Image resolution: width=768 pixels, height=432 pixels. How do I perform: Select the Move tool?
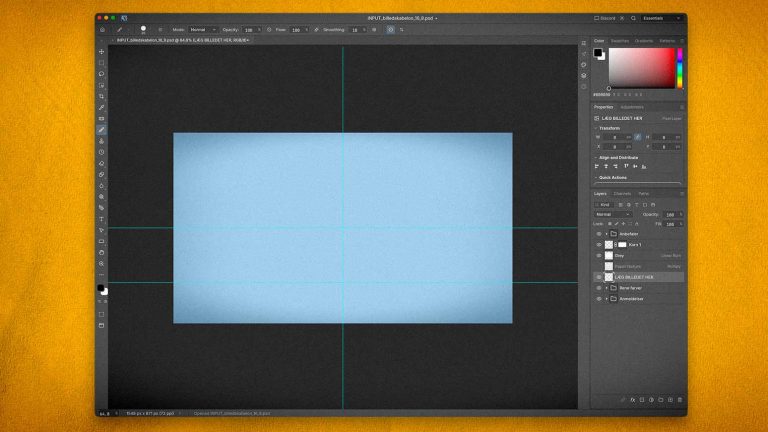click(101, 51)
